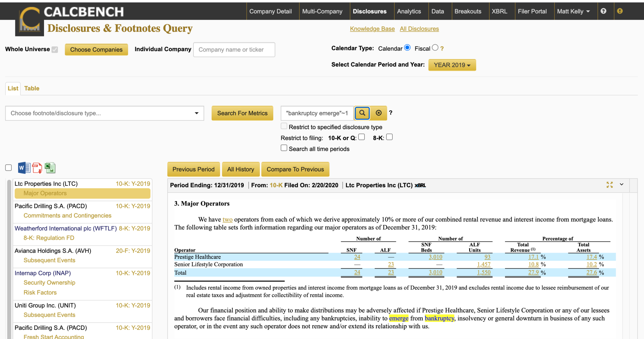Expand the Matt Kelly user menu

(x=573, y=11)
